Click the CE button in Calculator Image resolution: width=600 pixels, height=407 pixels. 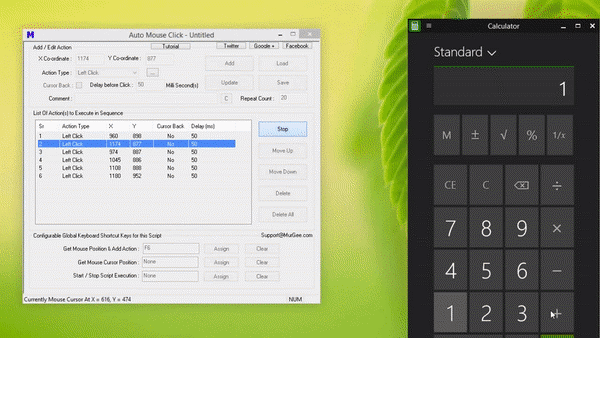[x=450, y=186]
